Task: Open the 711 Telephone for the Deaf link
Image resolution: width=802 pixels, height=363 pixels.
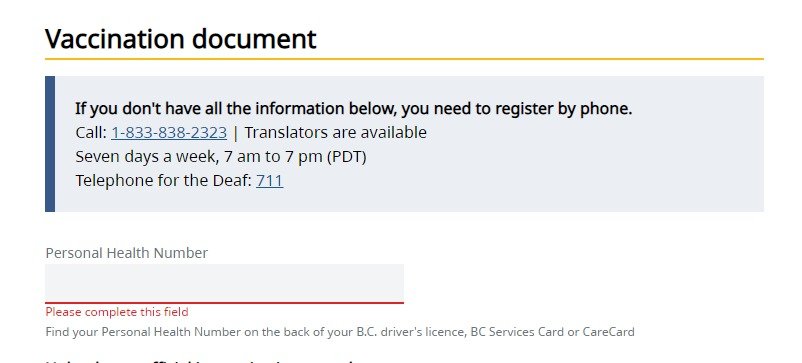Action: click(270, 180)
